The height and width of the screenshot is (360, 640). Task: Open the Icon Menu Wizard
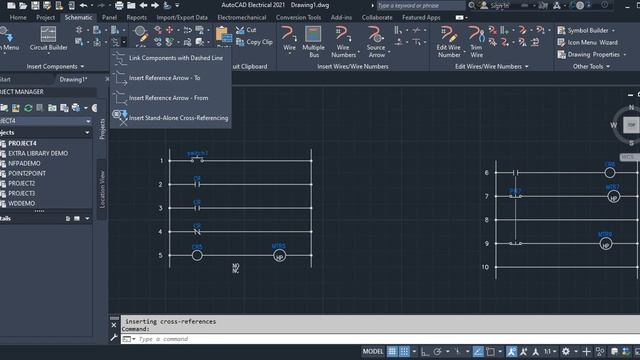[x=587, y=42]
